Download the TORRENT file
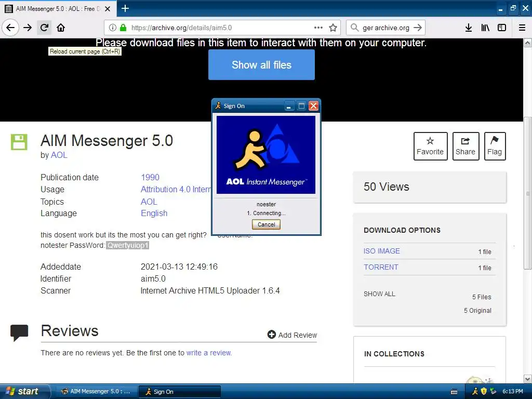This screenshot has width=532, height=399. point(381,267)
